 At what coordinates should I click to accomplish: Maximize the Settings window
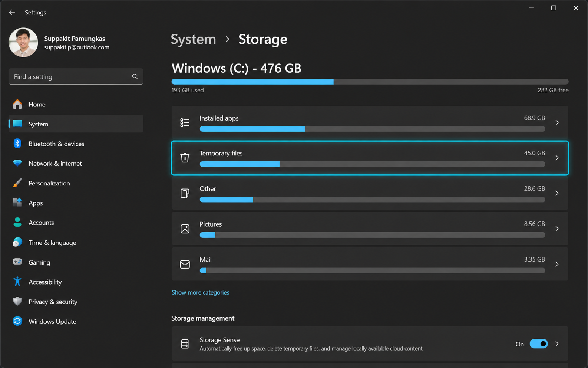coord(554,8)
